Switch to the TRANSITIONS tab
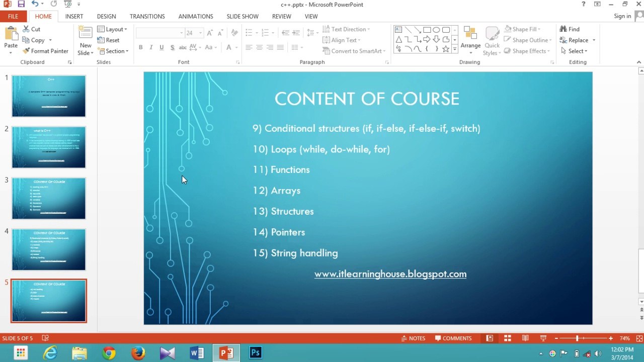This screenshot has height=362, width=644. click(x=147, y=16)
